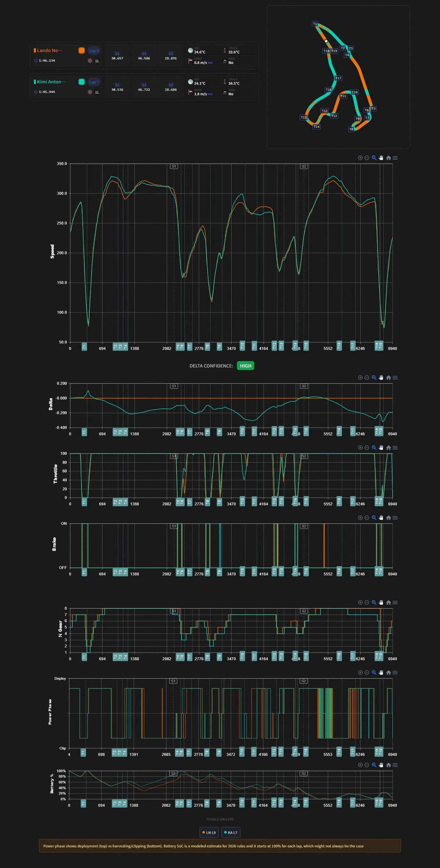Open the hamburger menu above N Gear chart
Image resolution: width=440 pixels, height=868 pixels.
coord(395,602)
